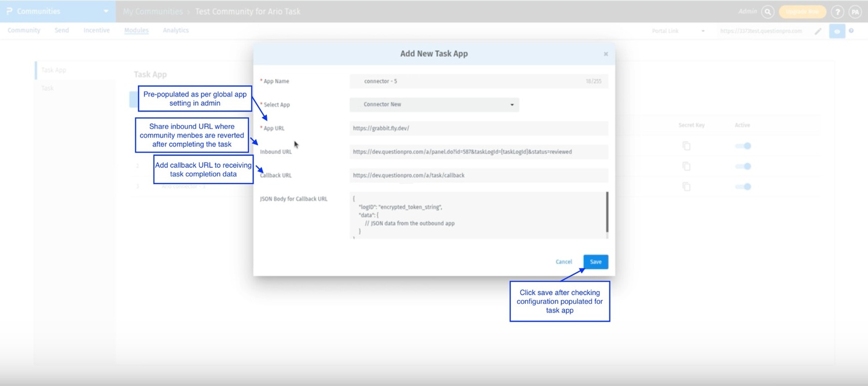Switch to the Analytics tab

click(x=176, y=31)
